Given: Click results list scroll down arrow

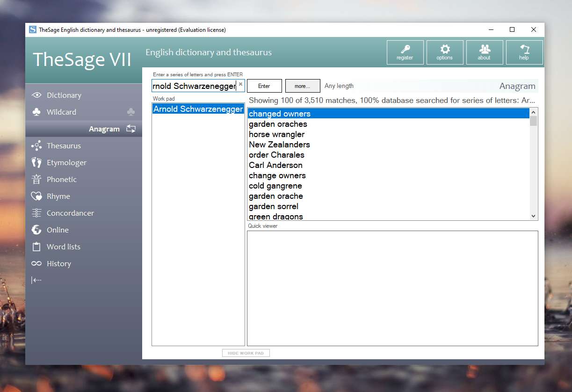Looking at the screenshot, I should [534, 216].
